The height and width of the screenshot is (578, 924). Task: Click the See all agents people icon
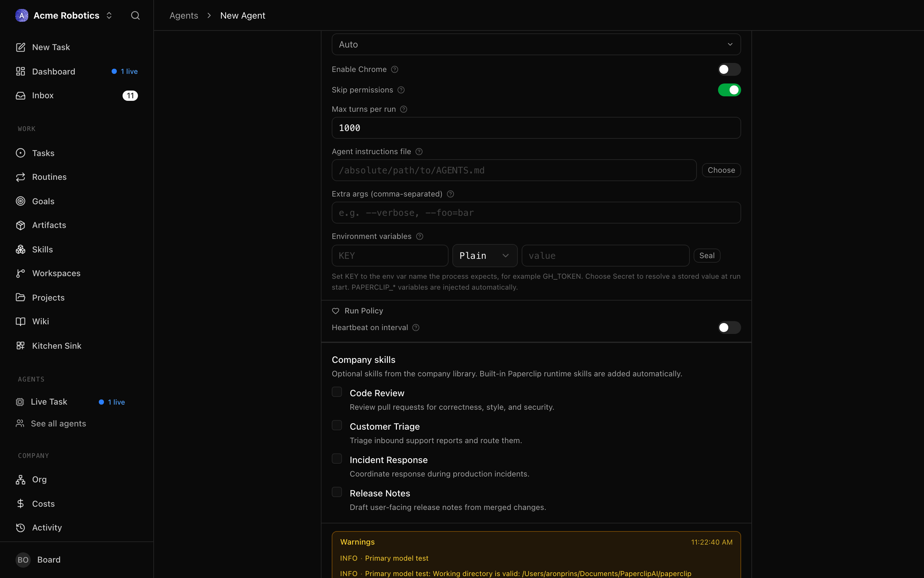coord(20,424)
